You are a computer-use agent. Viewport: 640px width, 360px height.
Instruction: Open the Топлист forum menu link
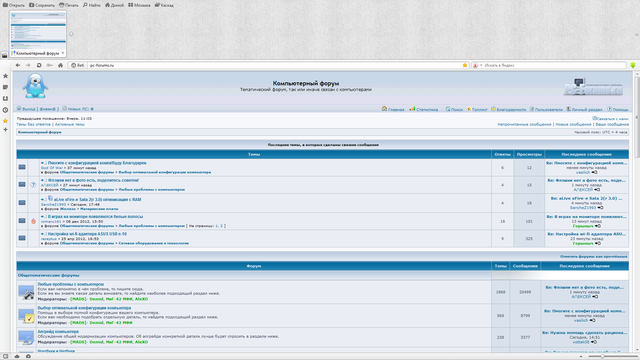pyautogui.click(x=477, y=109)
